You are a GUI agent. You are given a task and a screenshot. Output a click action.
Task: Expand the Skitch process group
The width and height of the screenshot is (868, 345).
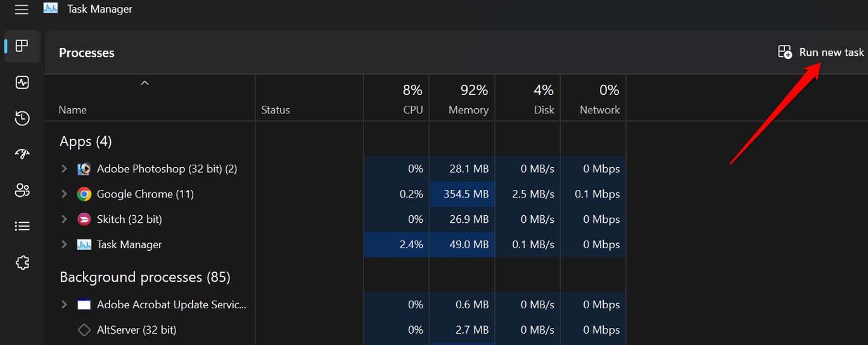point(64,220)
